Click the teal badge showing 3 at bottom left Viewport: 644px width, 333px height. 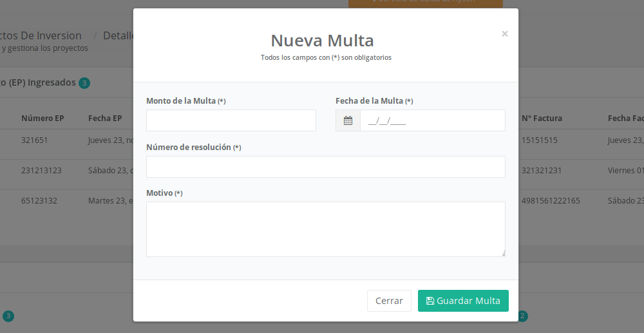8,316
